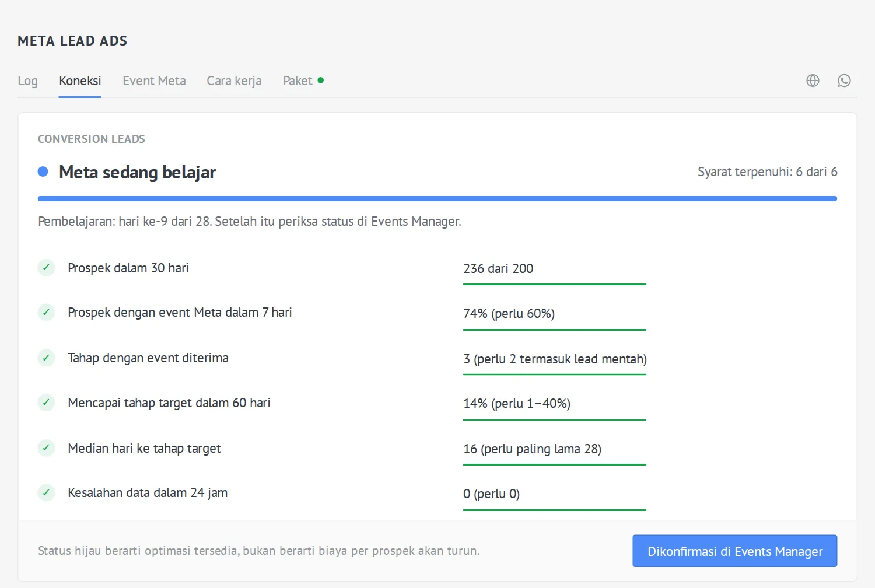Click 3 (perlu 2 termasuk lead mentah) value
The width and height of the screenshot is (875, 588).
555,359
